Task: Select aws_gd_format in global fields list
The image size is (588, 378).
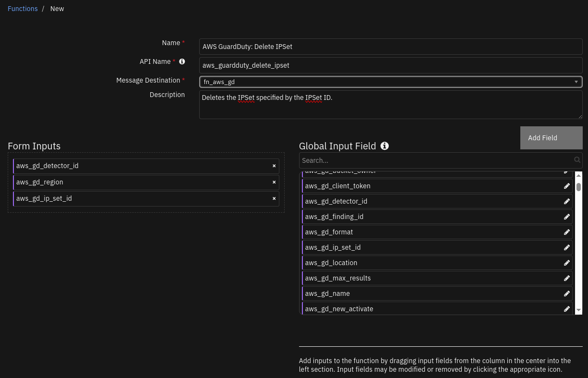Action: click(437, 232)
